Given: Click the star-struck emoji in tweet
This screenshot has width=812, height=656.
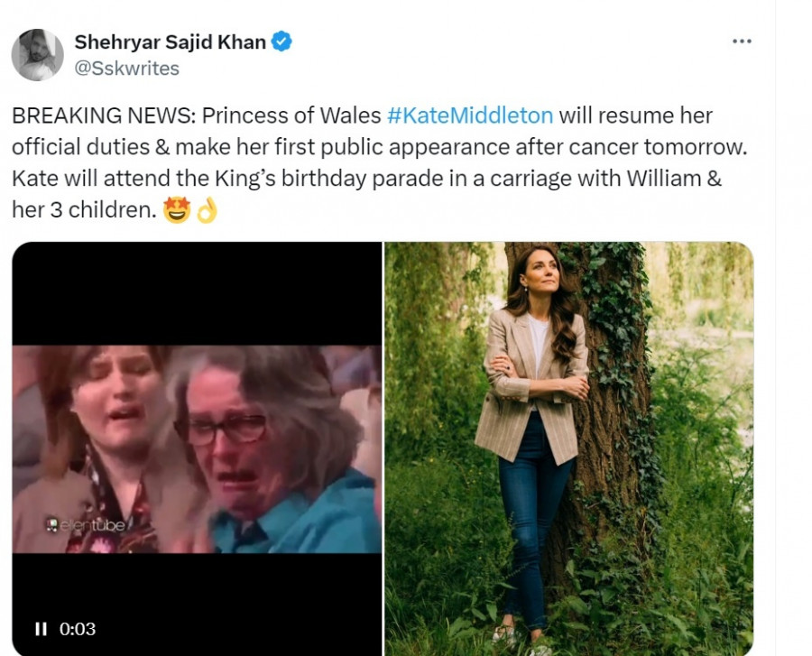Looking at the screenshot, I should [x=178, y=211].
